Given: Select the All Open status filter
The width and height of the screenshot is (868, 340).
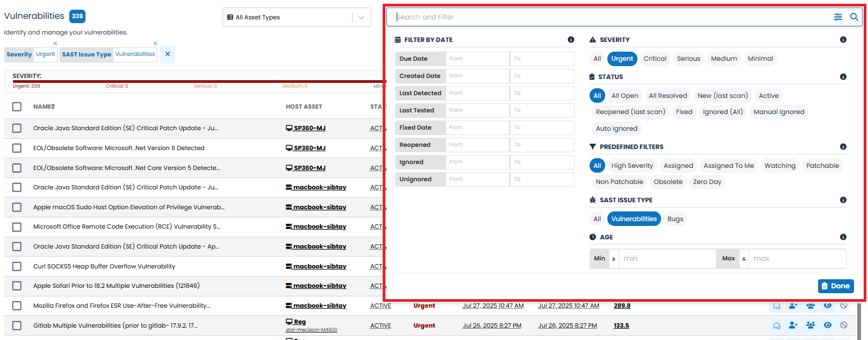Looking at the screenshot, I should click(625, 96).
